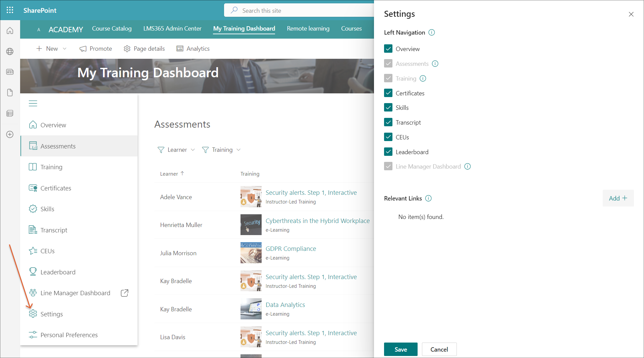Viewport: 644px width, 358px height.
Task: Click the Settings gear in dashboard navigation
Action: 33,314
